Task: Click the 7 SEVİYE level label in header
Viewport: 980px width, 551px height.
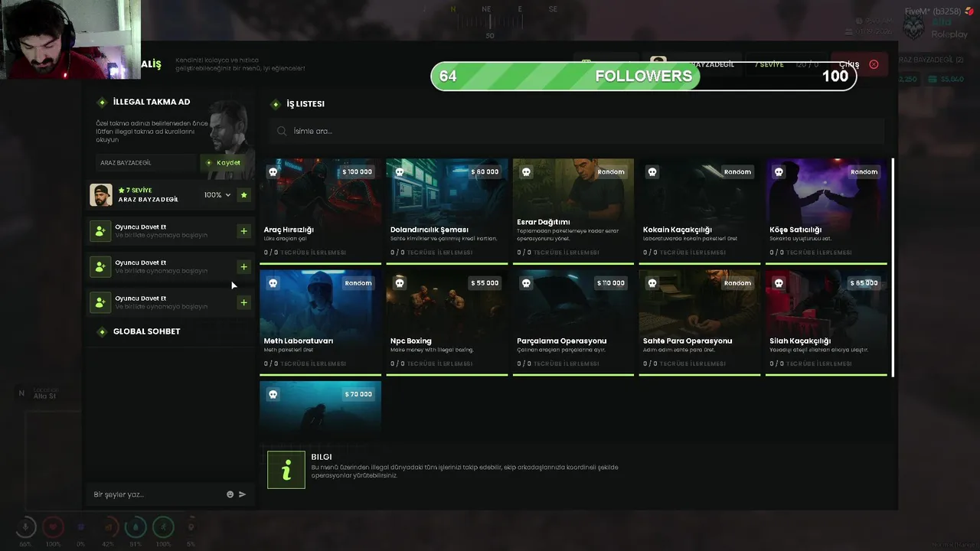Action: [769, 64]
